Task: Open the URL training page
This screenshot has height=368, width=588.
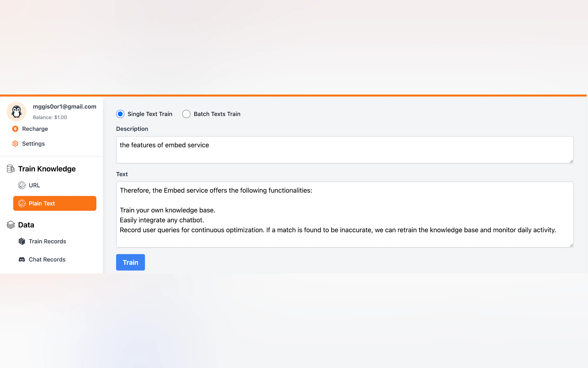Action: [34, 185]
